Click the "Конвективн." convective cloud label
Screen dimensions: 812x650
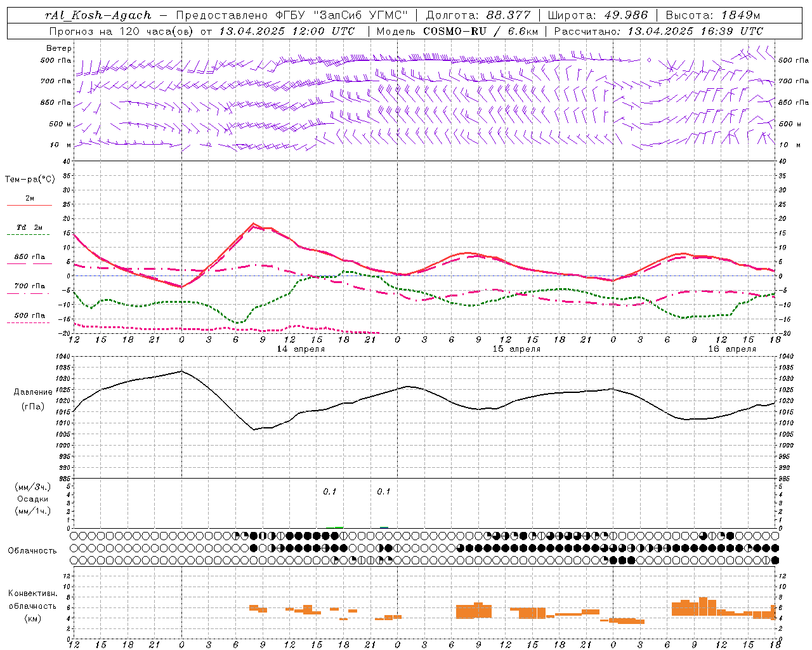coord(33,594)
